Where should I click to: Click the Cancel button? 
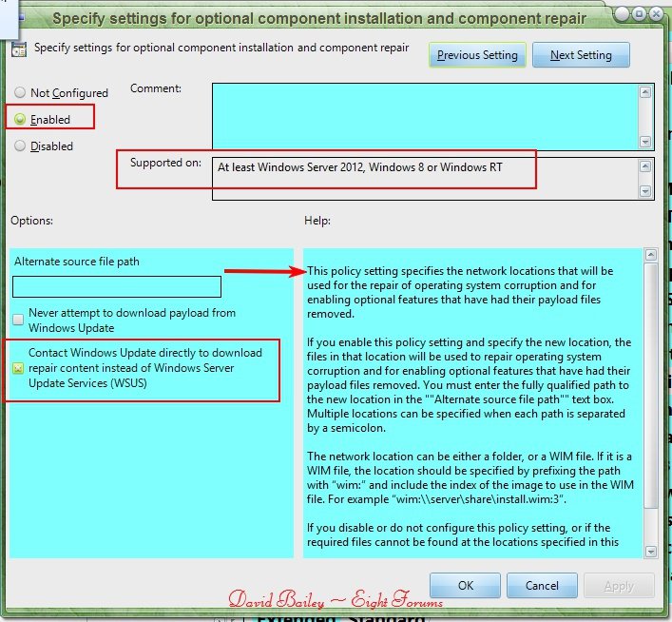pyautogui.click(x=542, y=586)
